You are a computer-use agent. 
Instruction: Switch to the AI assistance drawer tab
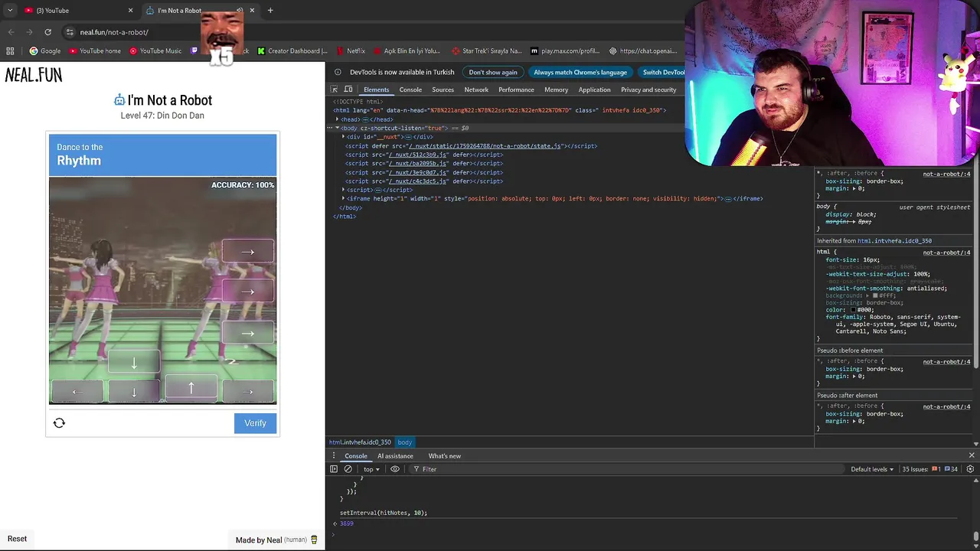click(x=395, y=456)
